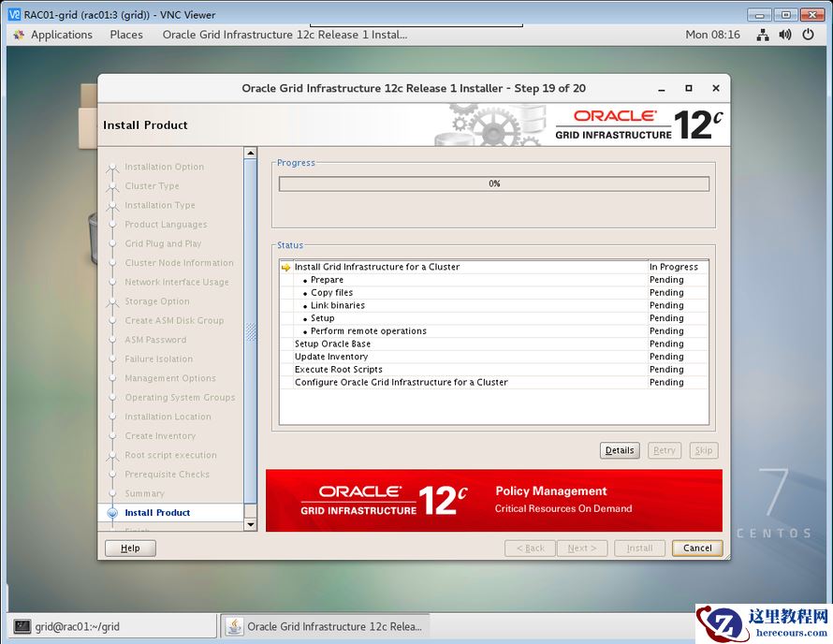Close the Oracle installer window
The width and height of the screenshot is (833, 644).
pyautogui.click(x=716, y=88)
